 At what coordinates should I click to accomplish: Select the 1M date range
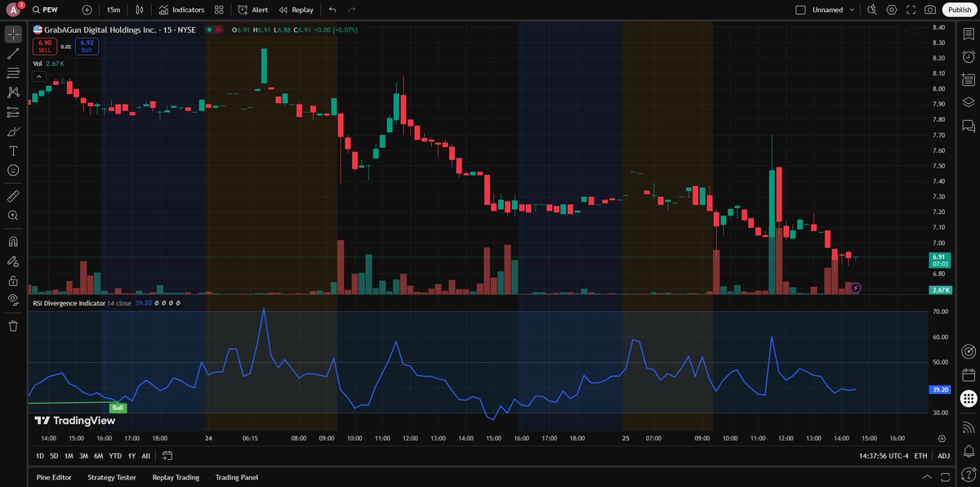coord(69,456)
